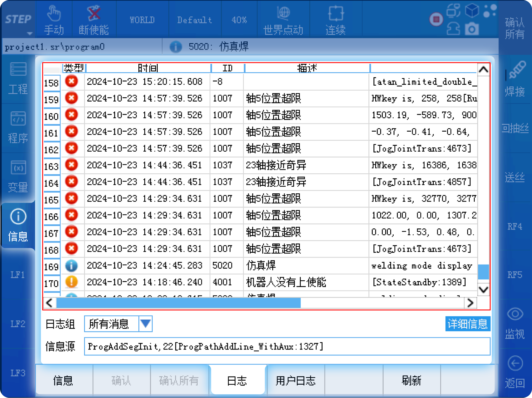Click the info icon beside 5020 message
532x398 pixels.
(176, 47)
